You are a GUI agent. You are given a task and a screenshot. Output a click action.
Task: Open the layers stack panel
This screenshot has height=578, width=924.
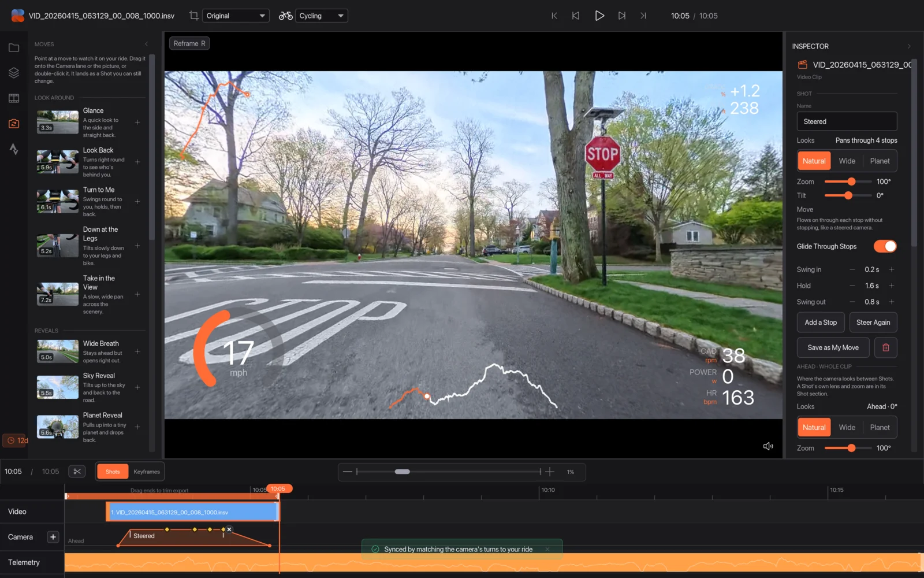14,73
